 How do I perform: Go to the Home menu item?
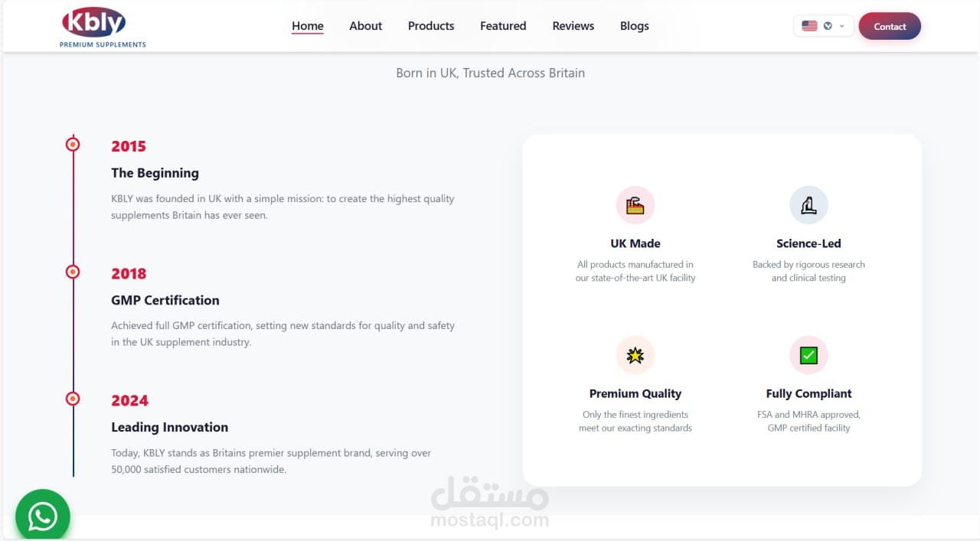tap(308, 26)
